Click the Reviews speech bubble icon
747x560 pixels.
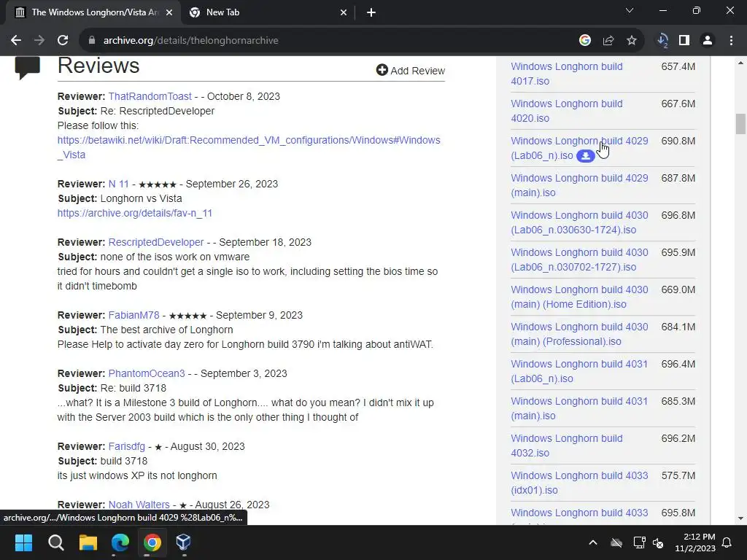[28, 68]
